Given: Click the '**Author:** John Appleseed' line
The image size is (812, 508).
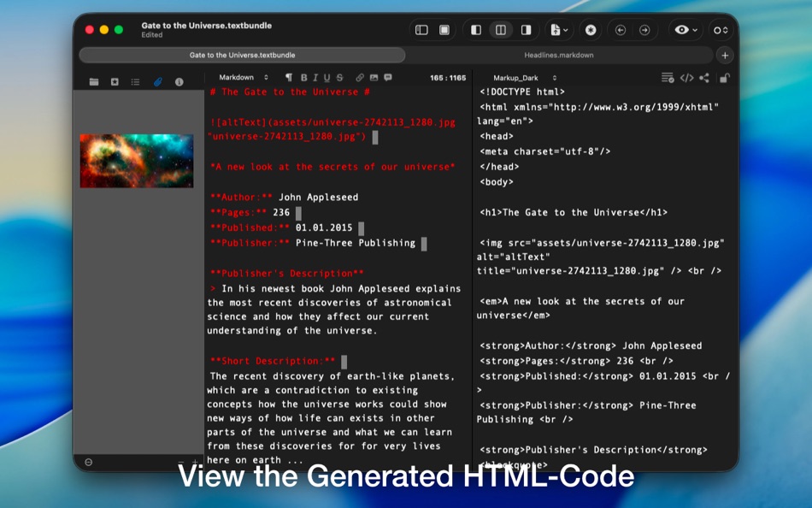Looking at the screenshot, I should click(x=284, y=197).
